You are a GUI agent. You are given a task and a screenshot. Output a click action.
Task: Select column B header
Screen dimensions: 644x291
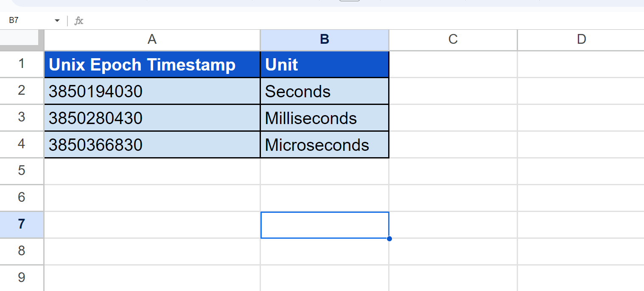click(x=325, y=40)
